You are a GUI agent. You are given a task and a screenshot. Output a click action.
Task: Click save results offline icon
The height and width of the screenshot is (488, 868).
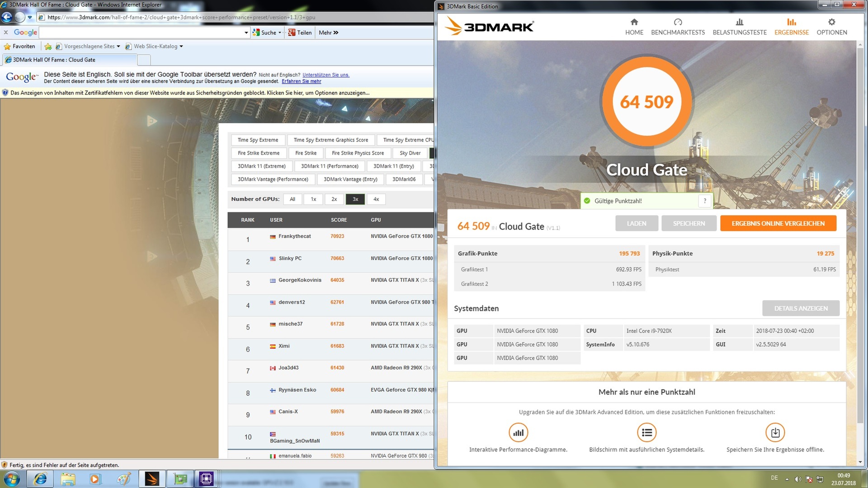(775, 432)
